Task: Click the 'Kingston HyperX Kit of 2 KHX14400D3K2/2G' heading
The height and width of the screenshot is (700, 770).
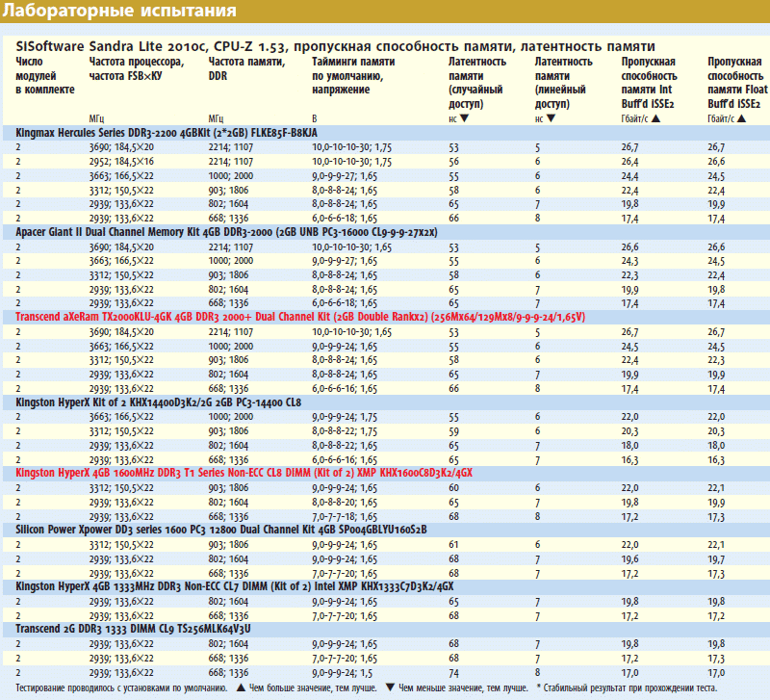Action: tap(158, 402)
